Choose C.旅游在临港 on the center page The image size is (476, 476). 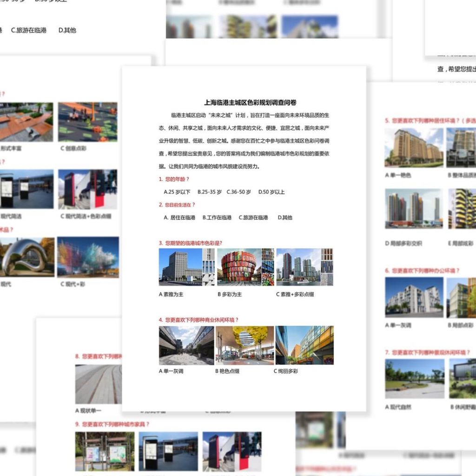coord(253,218)
